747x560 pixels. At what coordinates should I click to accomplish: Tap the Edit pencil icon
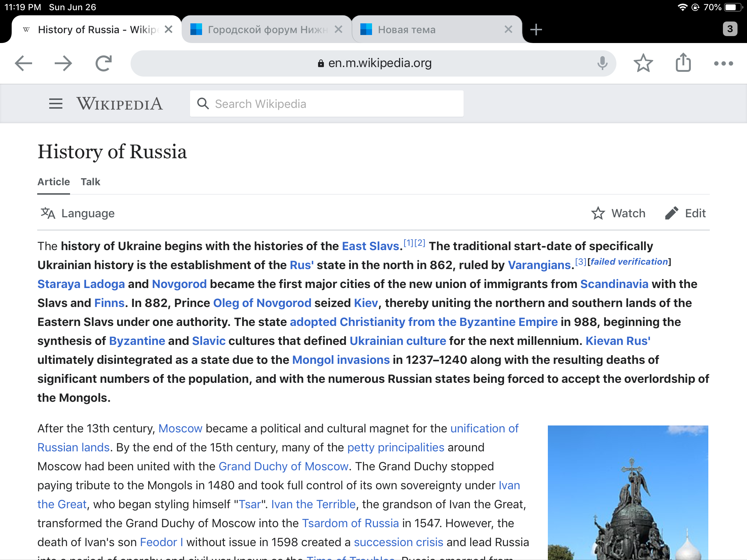[671, 213]
